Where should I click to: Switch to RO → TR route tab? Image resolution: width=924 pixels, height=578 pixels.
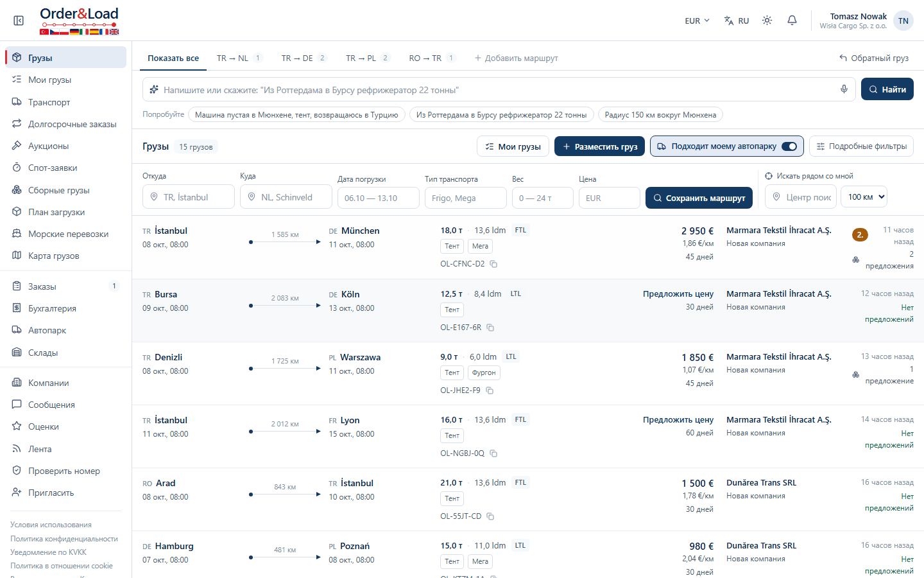[432, 58]
